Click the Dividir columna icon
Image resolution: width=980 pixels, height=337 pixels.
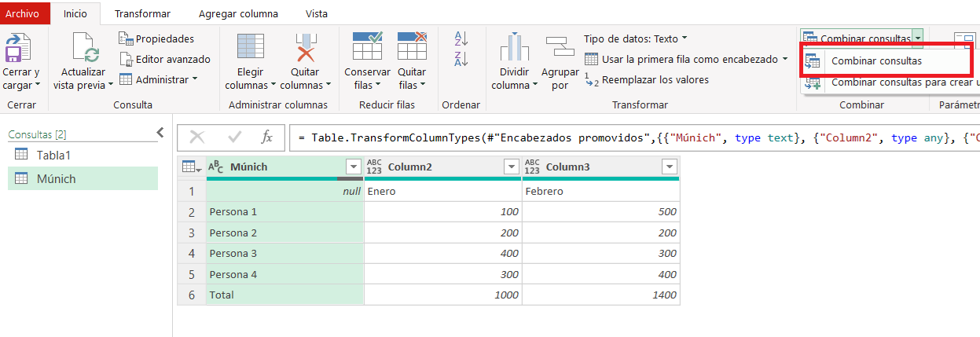tap(515, 49)
